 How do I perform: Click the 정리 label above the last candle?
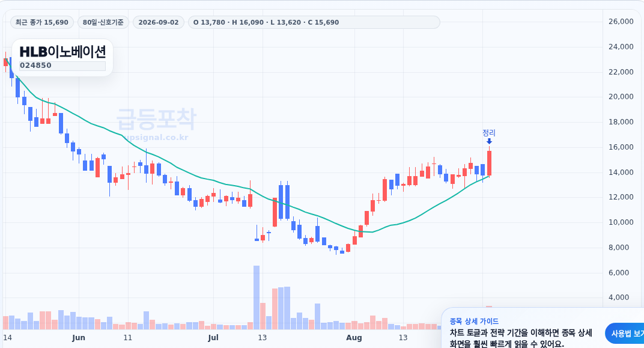coord(489,133)
